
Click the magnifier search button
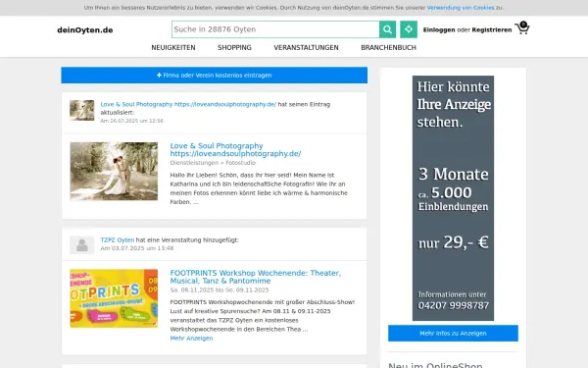[387, 29]
